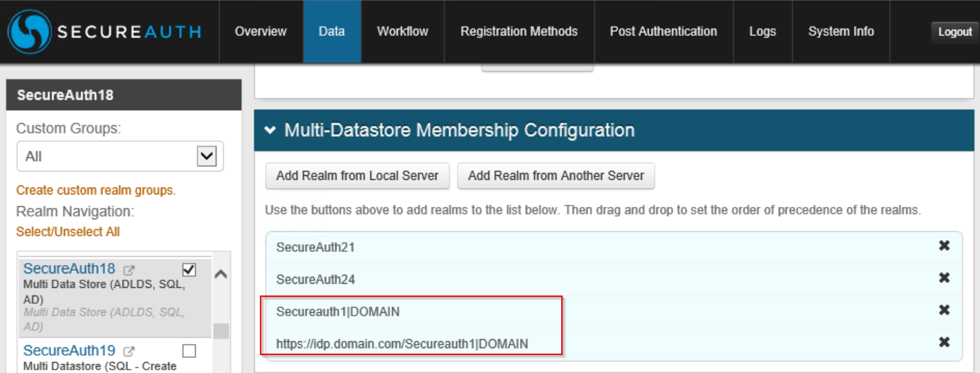Open the Custom Groups All dropdown
Viewport: 980px width, 373px height.
pos(120,156)
